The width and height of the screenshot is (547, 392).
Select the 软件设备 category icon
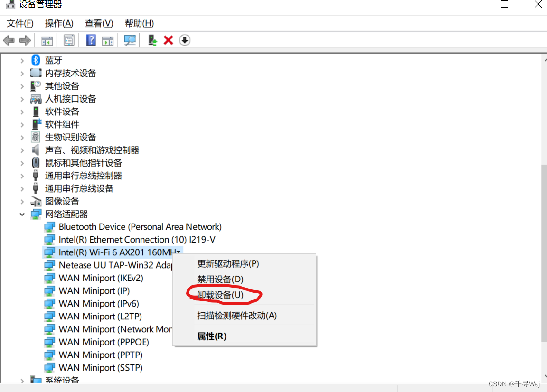point(36,112)
